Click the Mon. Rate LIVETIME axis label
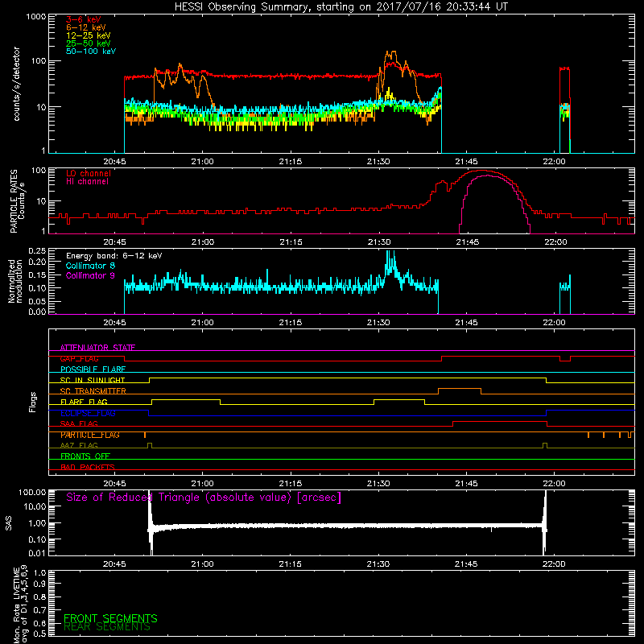Screen dimensions: 644x644 pyautogui.click(x=20, y=605)
